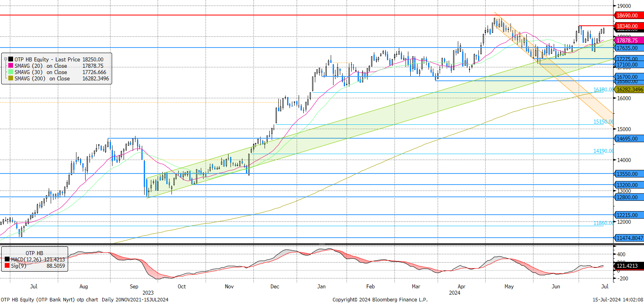
Task: Click the Aug date axis label
Action: point(84,286)
